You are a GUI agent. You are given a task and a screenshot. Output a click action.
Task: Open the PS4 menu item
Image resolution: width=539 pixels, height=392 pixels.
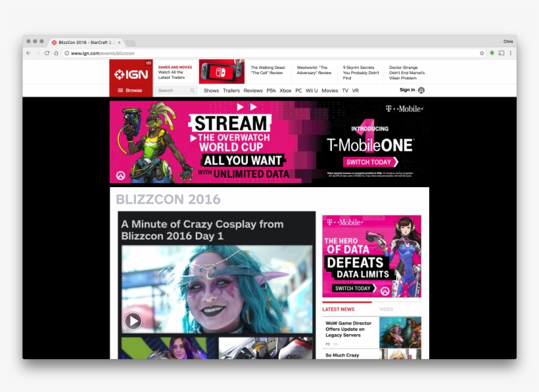click(271, 91)
